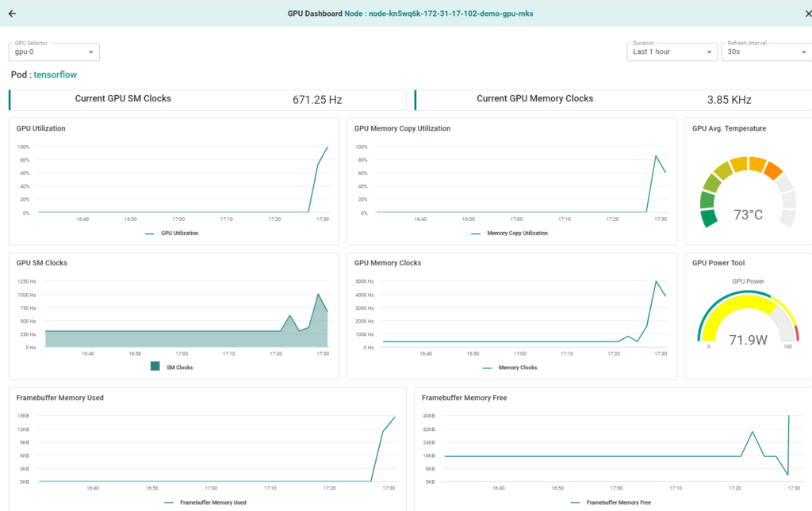Expand the Duration dropdown

[x=672, y=52]
